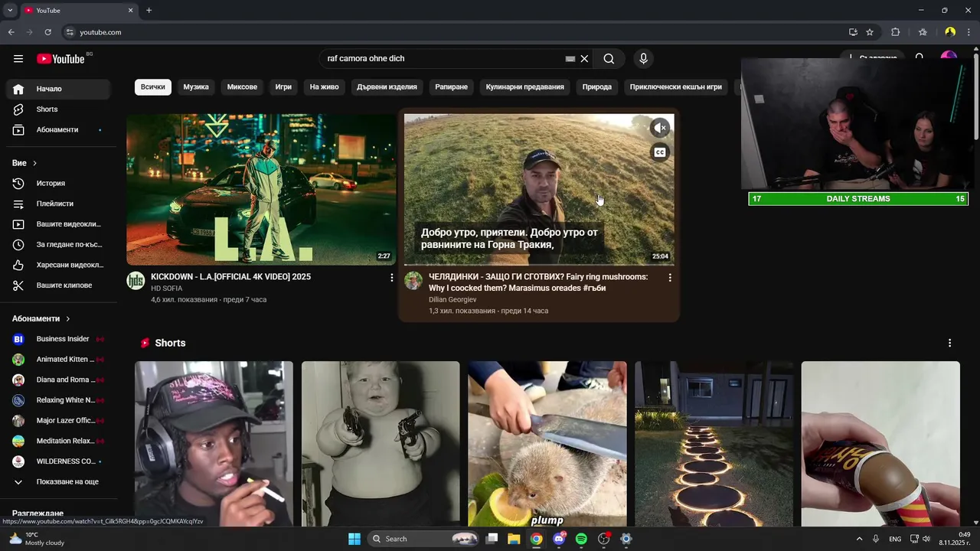The image size is (980, 551).
Task: Select Приключенски екшън игри chip
Action: (676, 87)
